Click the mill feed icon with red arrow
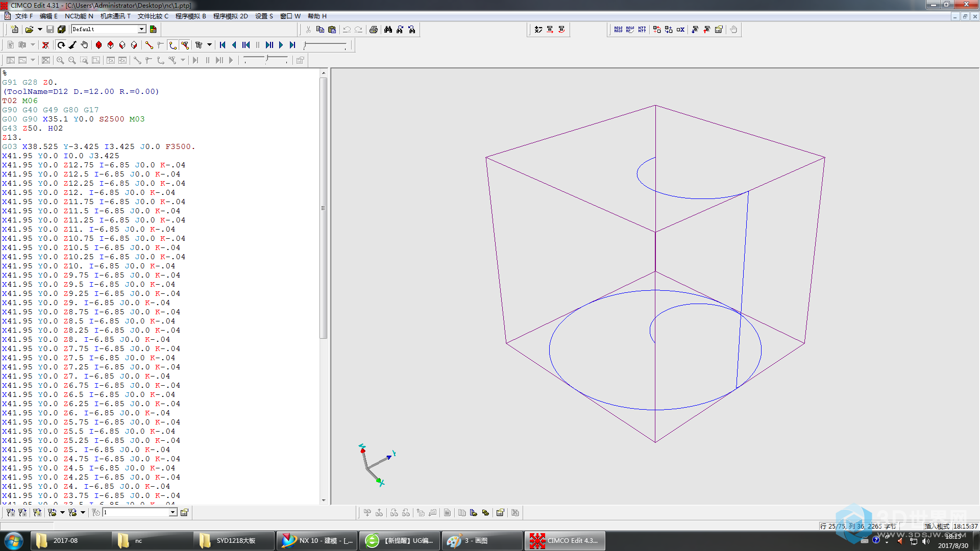This screenshot has width=980, height=551. pyautogui.click(x=550, y=30)
